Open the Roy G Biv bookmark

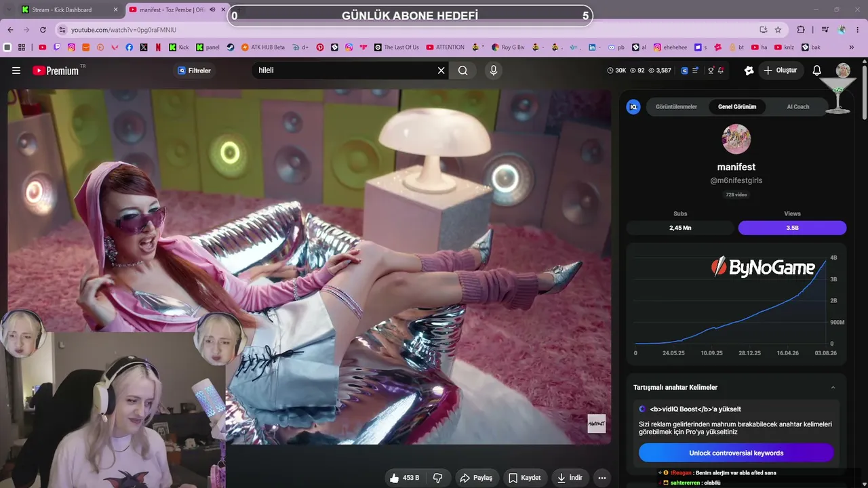507,47
